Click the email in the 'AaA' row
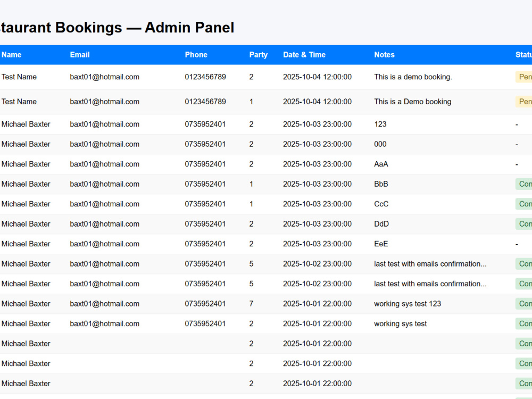Viewport: 532px width, 399px height. tap(104, 164)
